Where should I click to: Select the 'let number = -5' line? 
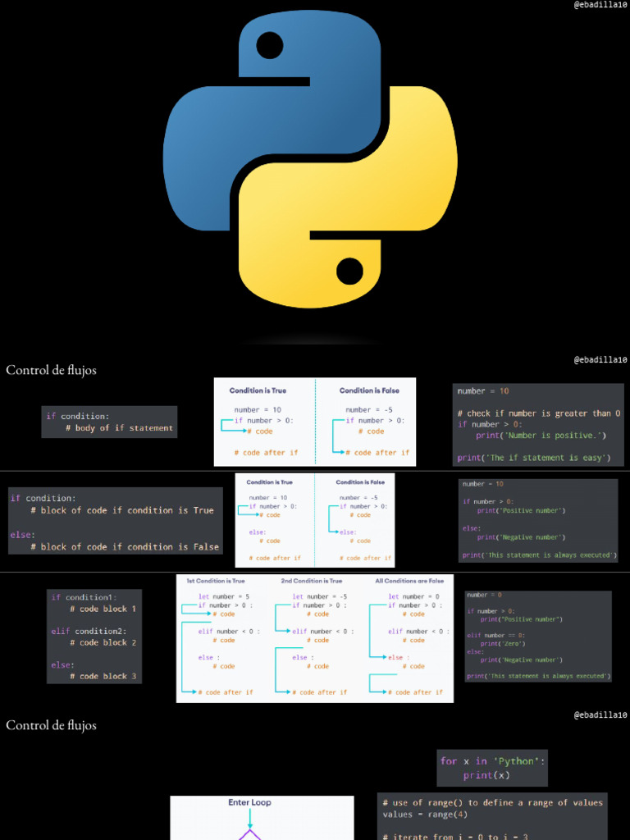[320, 596]
